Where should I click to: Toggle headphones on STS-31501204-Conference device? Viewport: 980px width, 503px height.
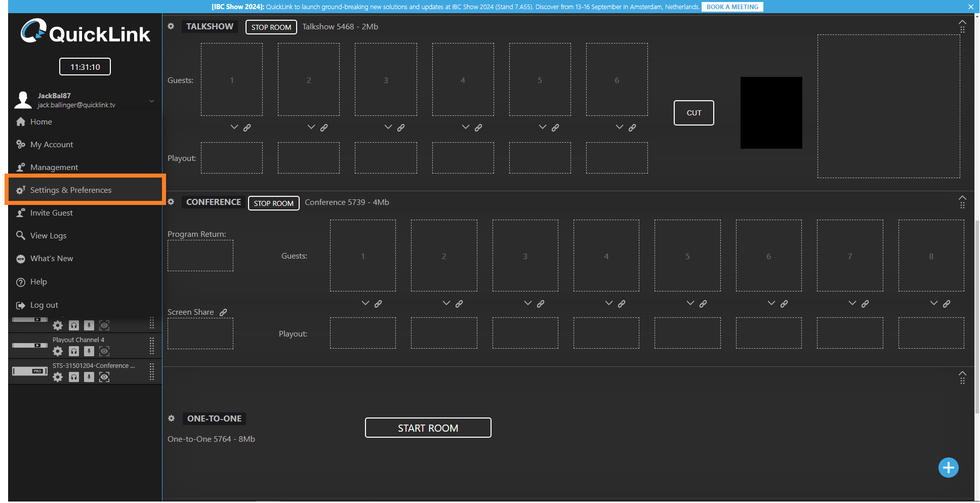tap(74, 377)
